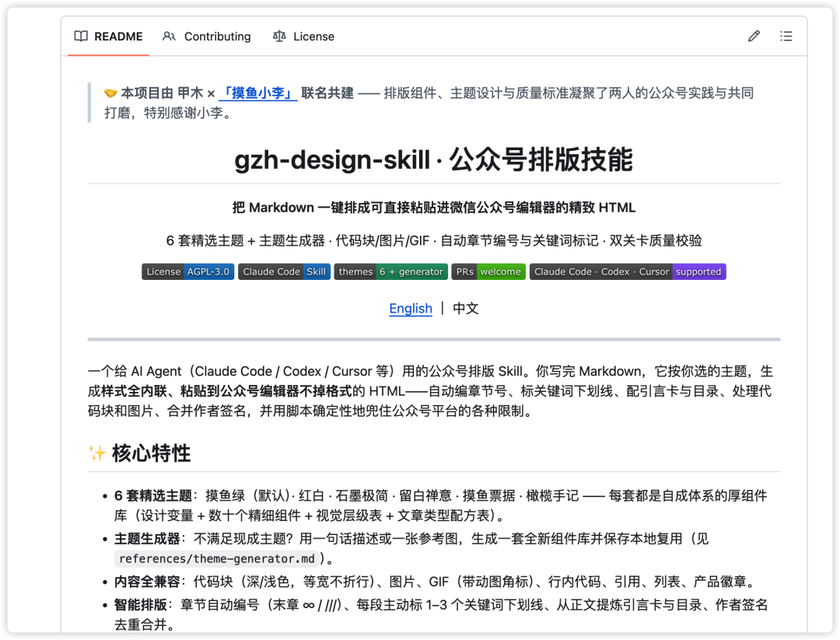The height and width of the screenshot is (640, 840).
Task: Open the License tab
Action: tap(304, 37)
